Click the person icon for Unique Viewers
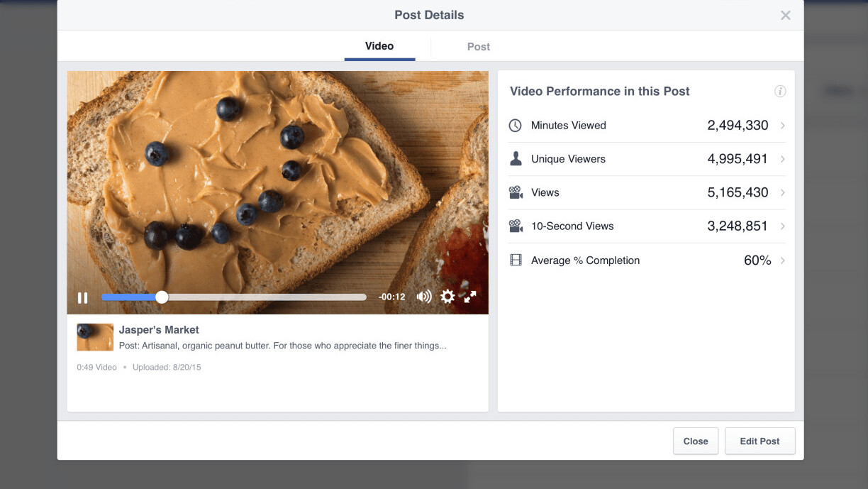868x489 pixels. tap(516, 159)
